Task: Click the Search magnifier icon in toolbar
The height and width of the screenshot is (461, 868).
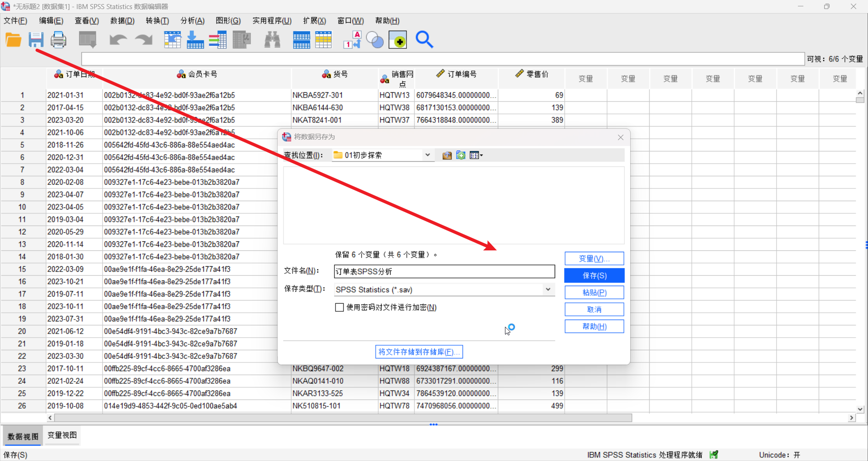Action: (425, 40)
